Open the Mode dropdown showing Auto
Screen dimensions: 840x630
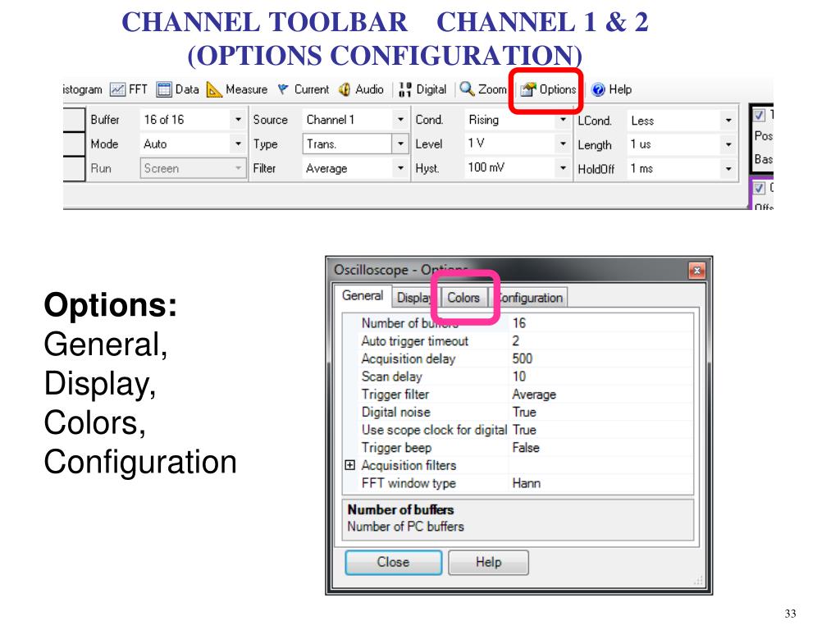[192, 144]
